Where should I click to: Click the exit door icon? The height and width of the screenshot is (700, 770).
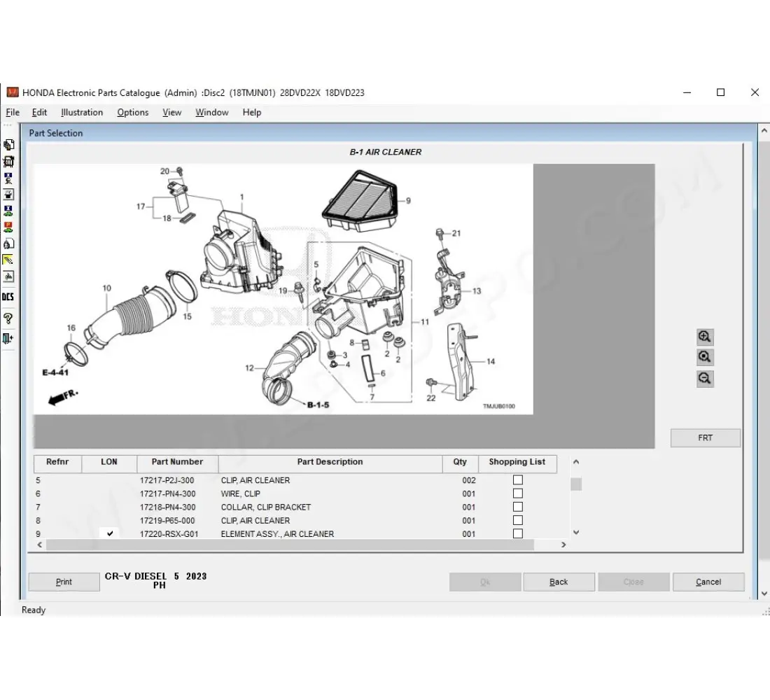[x=8, y=339]
